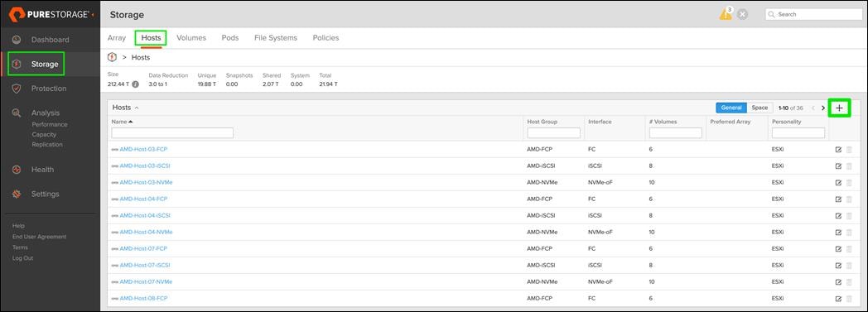The height and width of the screenshot is (312, 868).
Task: Edit the AMD-Host-04-NVMe row
Action: point(838,233)
